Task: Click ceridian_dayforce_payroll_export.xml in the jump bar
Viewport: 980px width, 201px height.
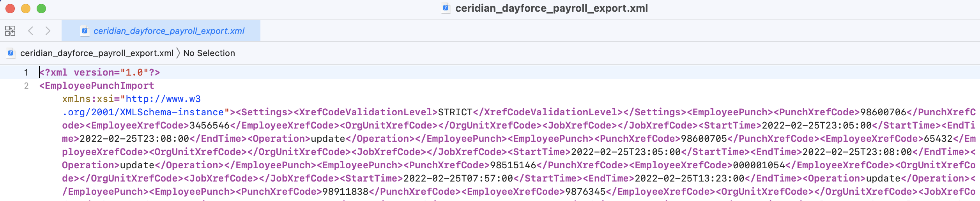Action: click(x=97, y=53)
